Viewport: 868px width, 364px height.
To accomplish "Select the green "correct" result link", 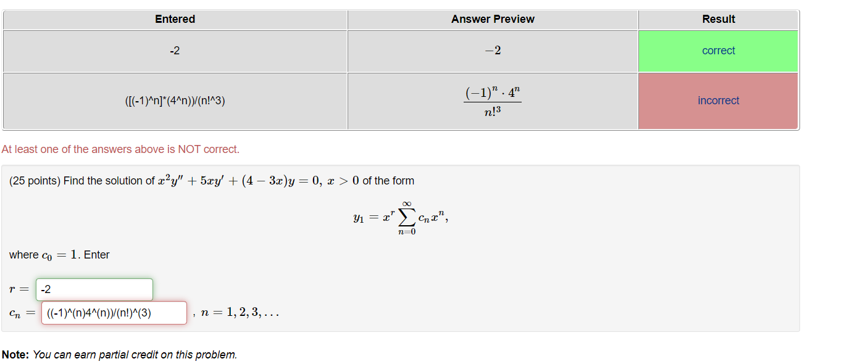I will (718, 51).
